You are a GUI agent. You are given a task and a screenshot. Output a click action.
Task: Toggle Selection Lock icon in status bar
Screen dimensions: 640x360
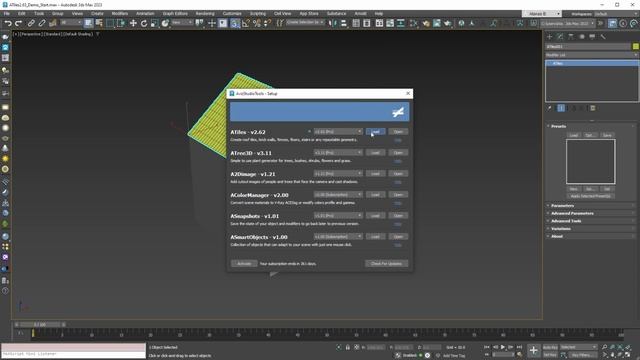point(348,347)
